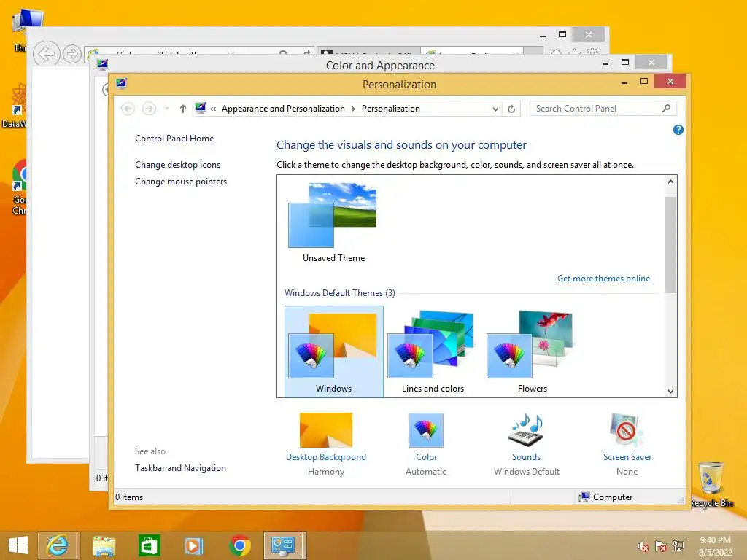
Task: Open the Screen Saver settings icon
Action: [x=627, y=429]
